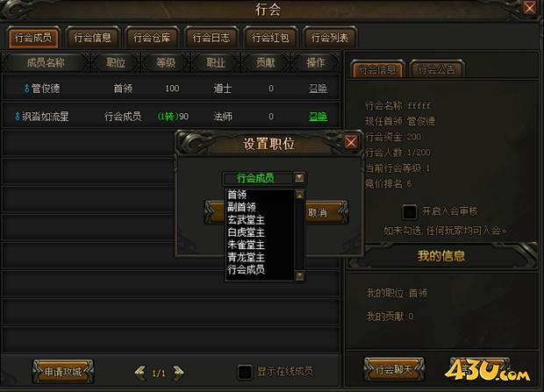Select 副首领 from the position list
Viewport: 544px width, 392px height.
[x=241, y=208]
